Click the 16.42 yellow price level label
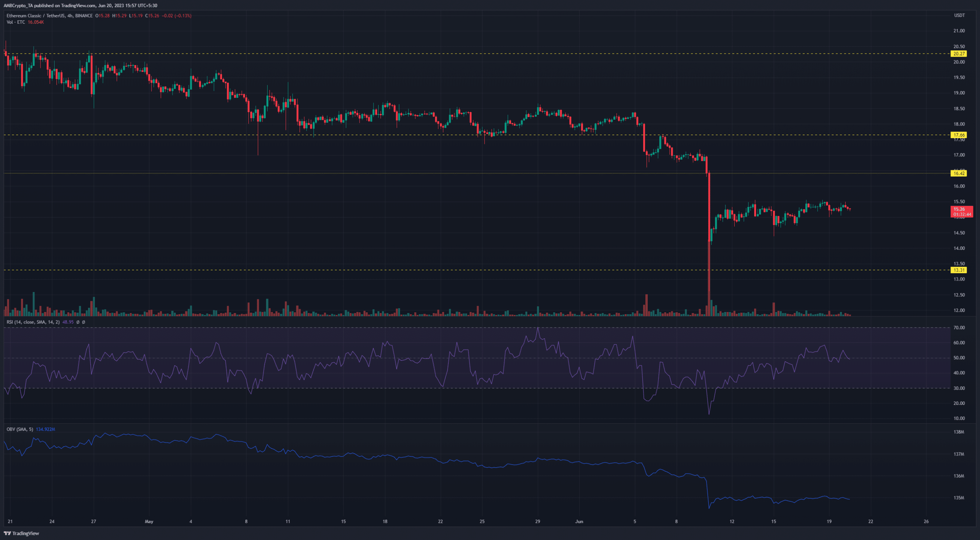This screenshot has height=540, width=980. pyautogui.click(x=959, y=173)
